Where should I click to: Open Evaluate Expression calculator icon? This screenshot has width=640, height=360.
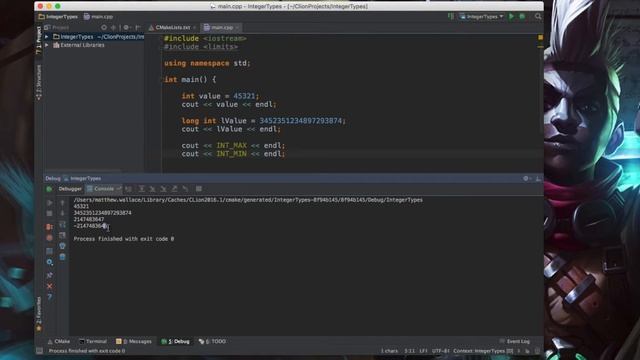(199, 189)
